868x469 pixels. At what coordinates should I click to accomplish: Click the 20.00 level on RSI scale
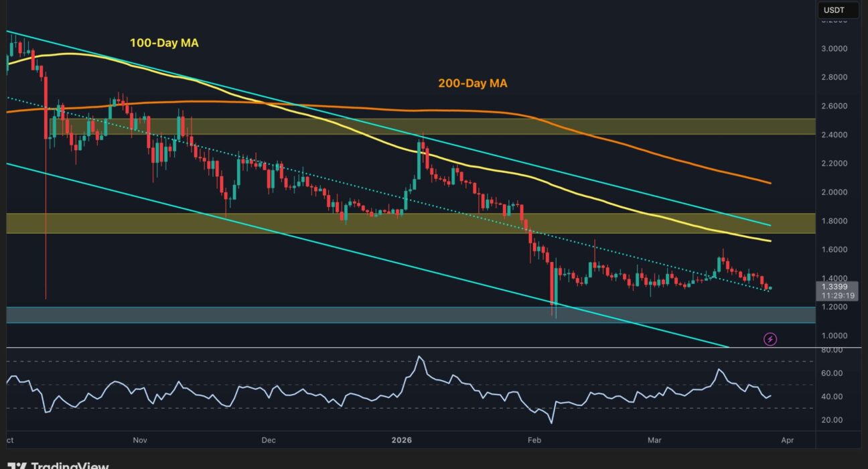pyautogui.click(x=834, y=420)
